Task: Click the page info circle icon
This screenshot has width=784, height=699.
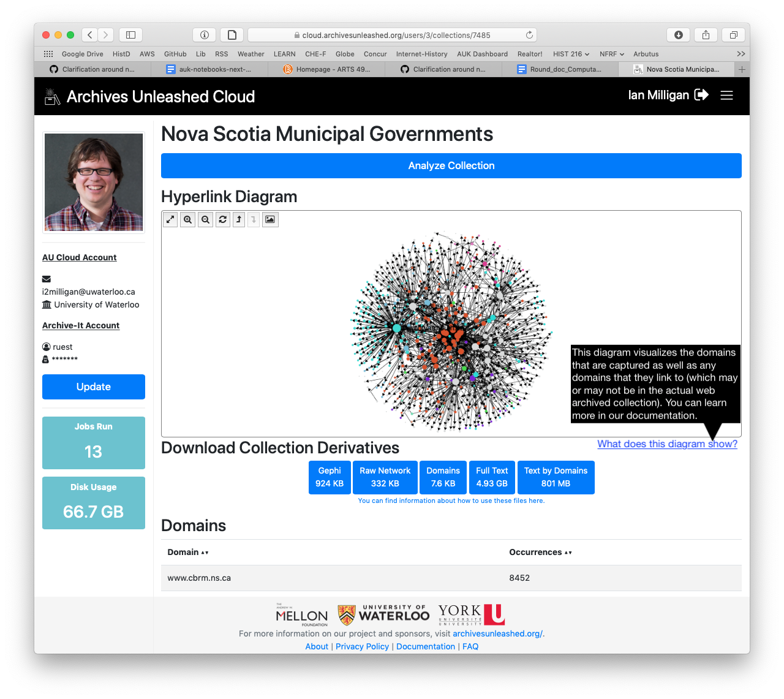Action: 205,35
